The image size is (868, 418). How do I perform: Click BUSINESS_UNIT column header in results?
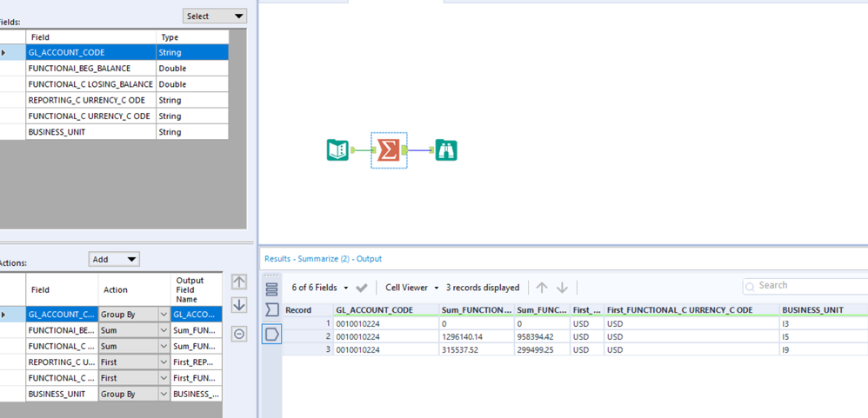point(824,310)
